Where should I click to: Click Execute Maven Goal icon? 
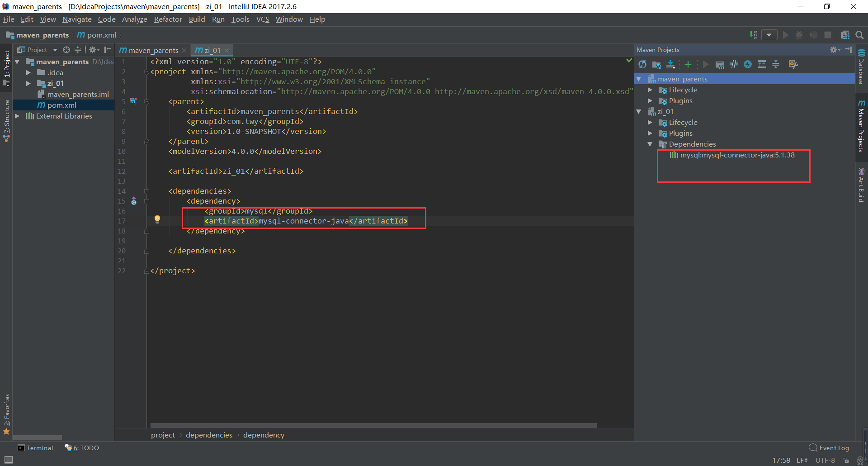[720, 65]
